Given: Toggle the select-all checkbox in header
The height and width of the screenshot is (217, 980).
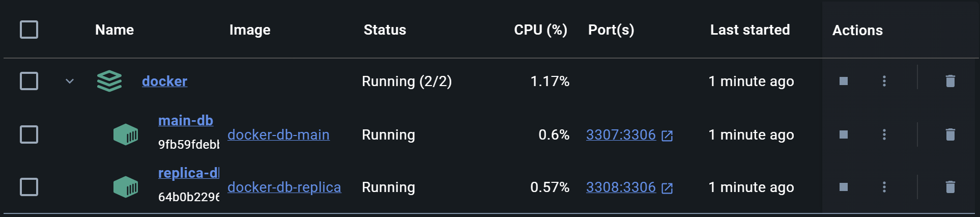Looking at the screenshot, I should pyautogui.click(x=29, y=30).
